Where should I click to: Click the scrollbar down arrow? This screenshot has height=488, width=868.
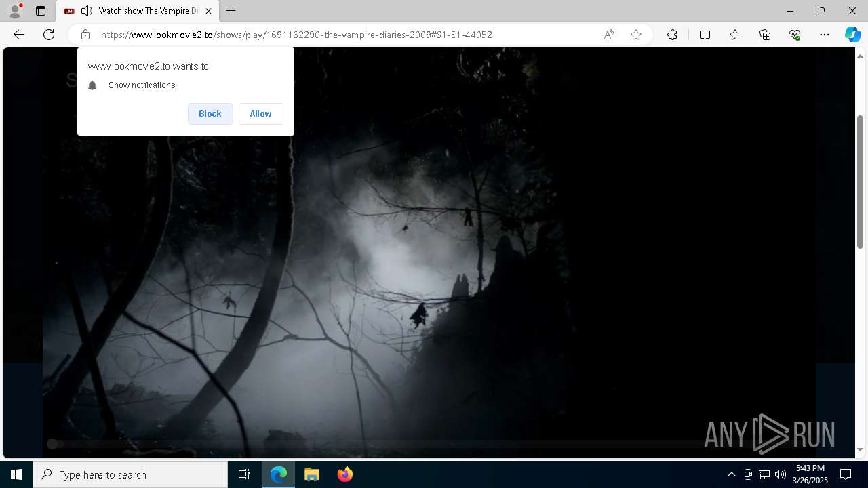[x=861, y=449]
